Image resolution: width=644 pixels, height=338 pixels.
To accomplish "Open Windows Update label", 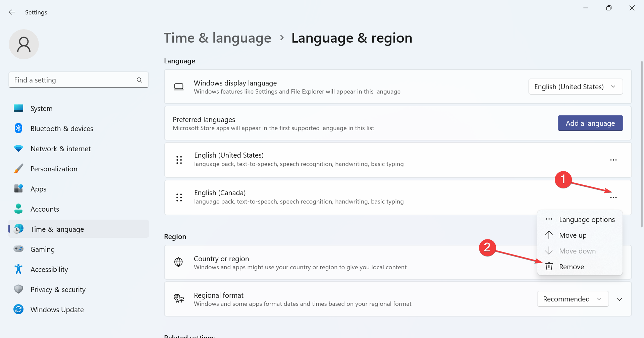I will click(x=57, y=310).
